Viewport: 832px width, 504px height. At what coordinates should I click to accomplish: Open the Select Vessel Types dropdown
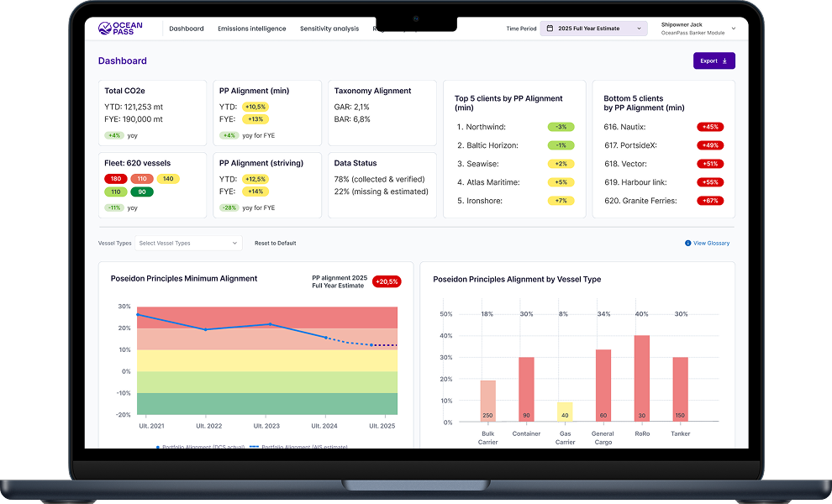pos(189,244)
